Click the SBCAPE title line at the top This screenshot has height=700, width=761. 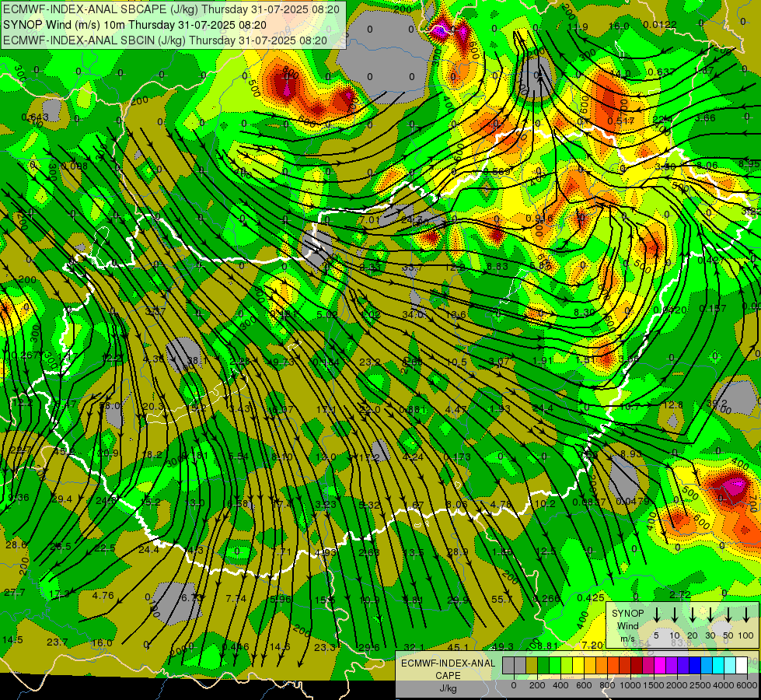click(x=173, y=9)
